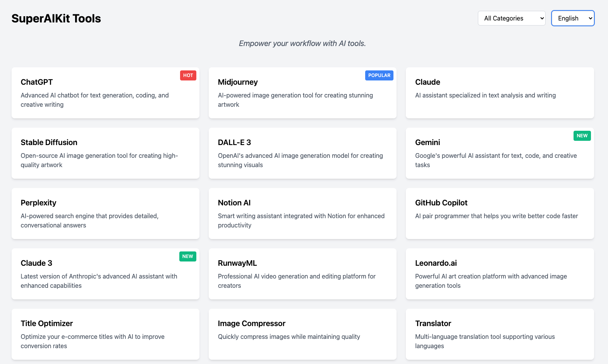Viewport: 608px width, 364px height.
Task: Open the Claude tool card
Action: pyautogui.click(x=500, y=93)
